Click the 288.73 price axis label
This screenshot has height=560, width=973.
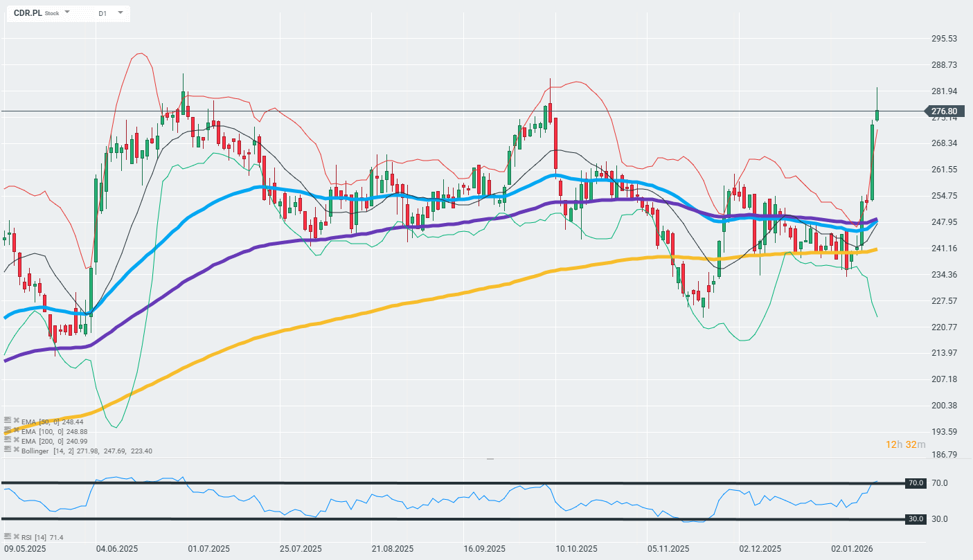coord(945,65)
